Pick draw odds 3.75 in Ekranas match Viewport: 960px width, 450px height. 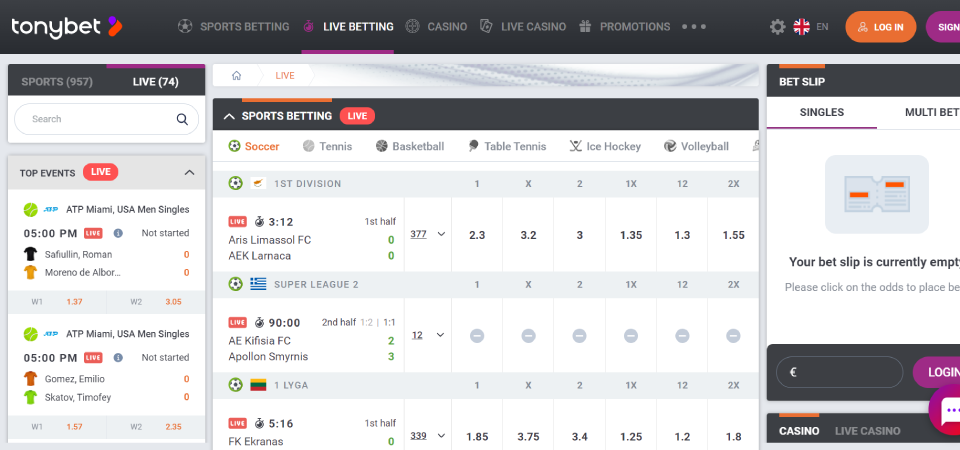528,437
